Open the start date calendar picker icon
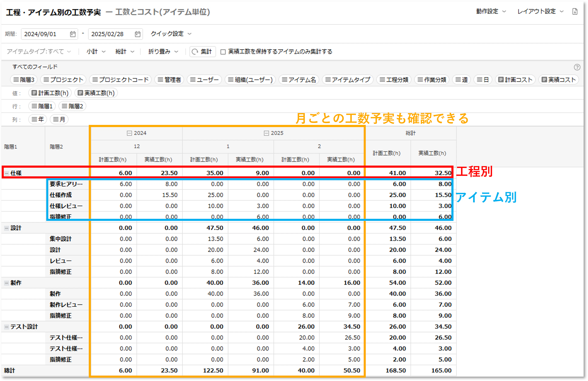 [73, 34]
